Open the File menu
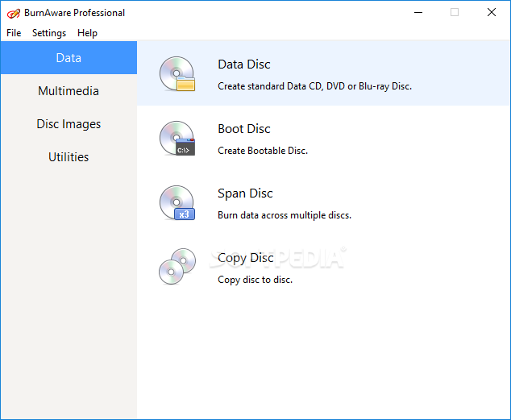The image size is (511, 420). point(14,33)
